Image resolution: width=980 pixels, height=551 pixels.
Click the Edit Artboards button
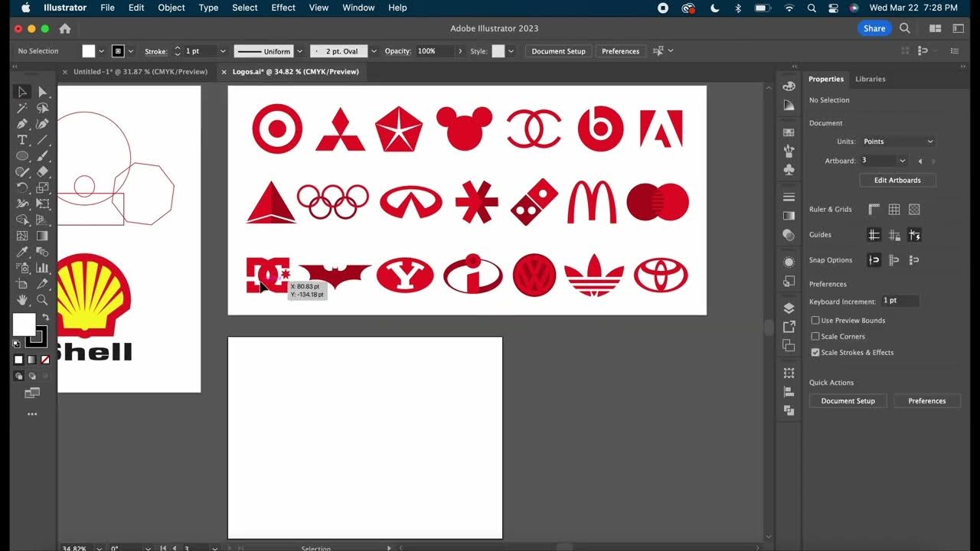pos(898,181)
